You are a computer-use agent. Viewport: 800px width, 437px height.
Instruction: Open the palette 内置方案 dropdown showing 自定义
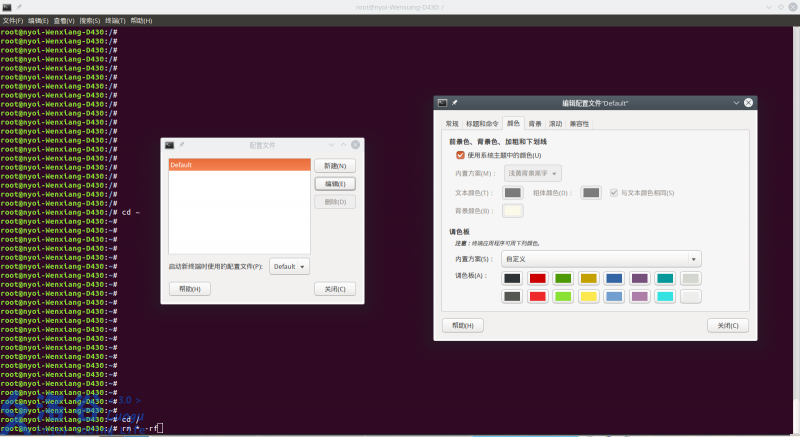tap(599, 259)
